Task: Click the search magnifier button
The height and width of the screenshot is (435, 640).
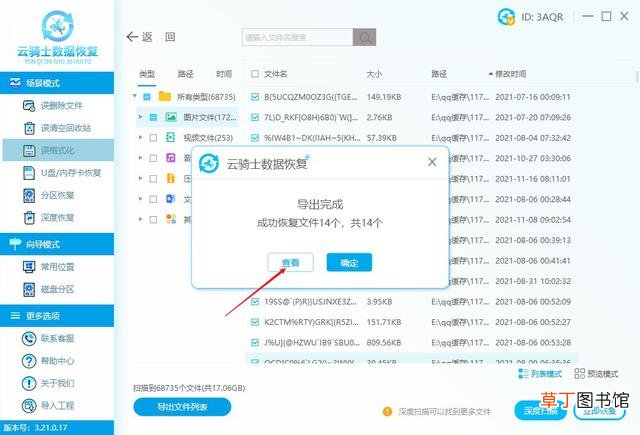Action: (x=364, y=38)
